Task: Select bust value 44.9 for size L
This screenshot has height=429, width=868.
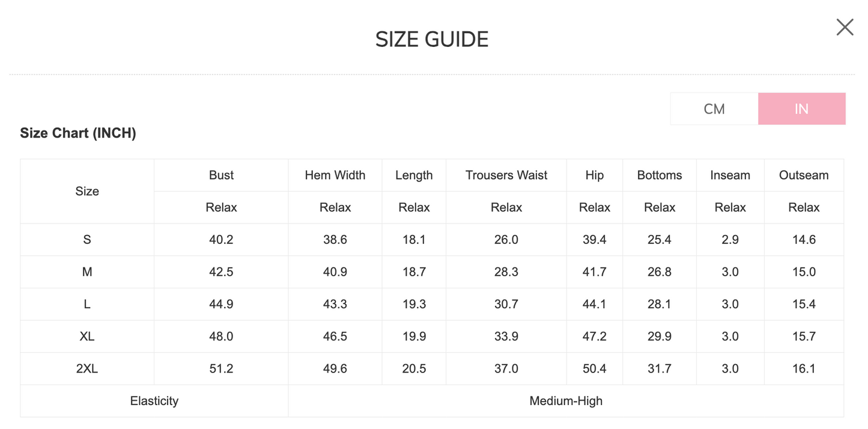Action: tap(221, 304)
